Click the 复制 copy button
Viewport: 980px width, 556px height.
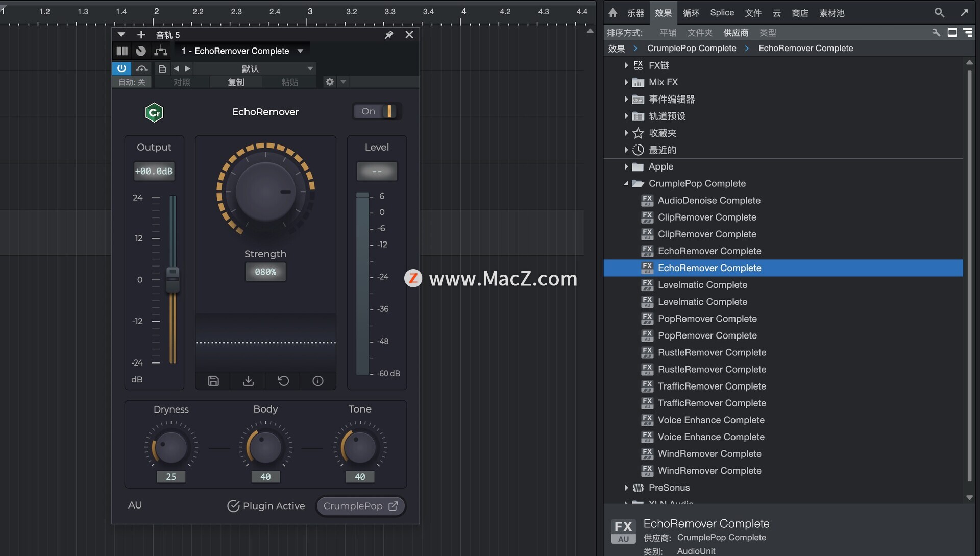click(x=236, y=82)
